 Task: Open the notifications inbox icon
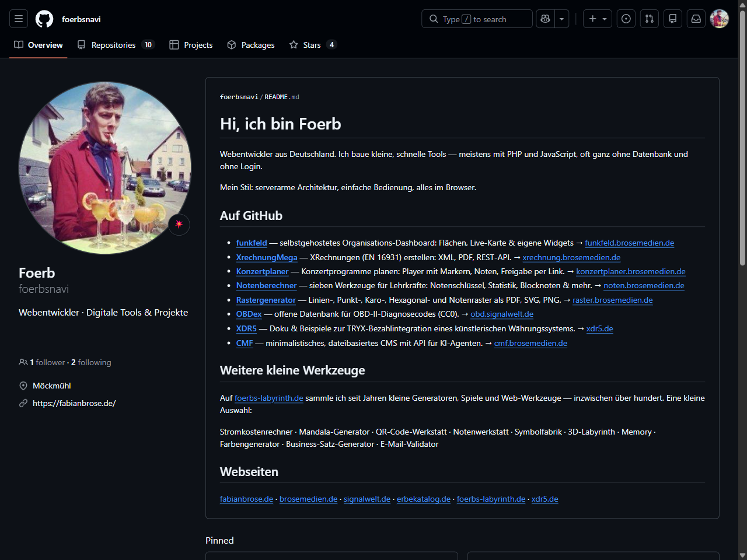point(696,19)
